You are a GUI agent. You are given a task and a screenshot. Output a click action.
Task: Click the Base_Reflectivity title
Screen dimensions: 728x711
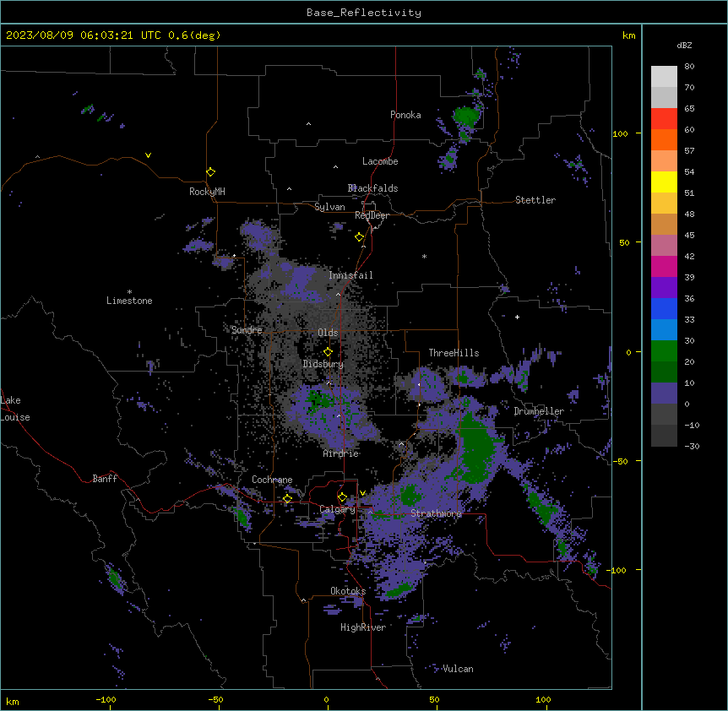click(x=364, y=13)
